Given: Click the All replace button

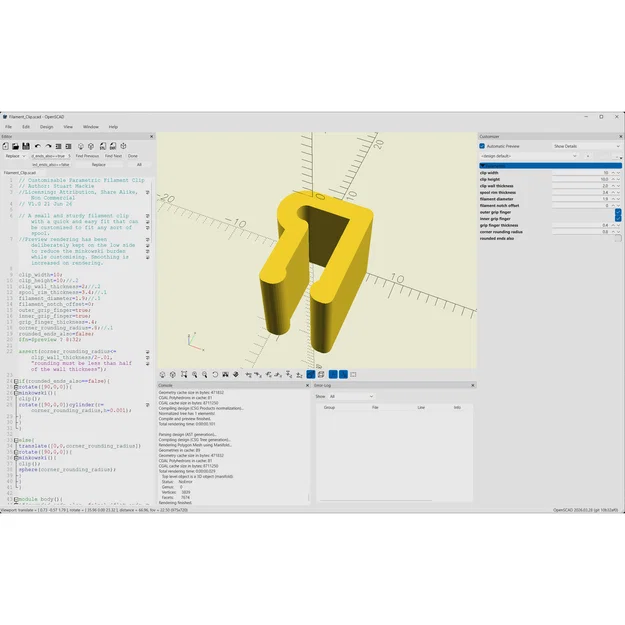Looking at the screenshot, I should coord(139,165).
